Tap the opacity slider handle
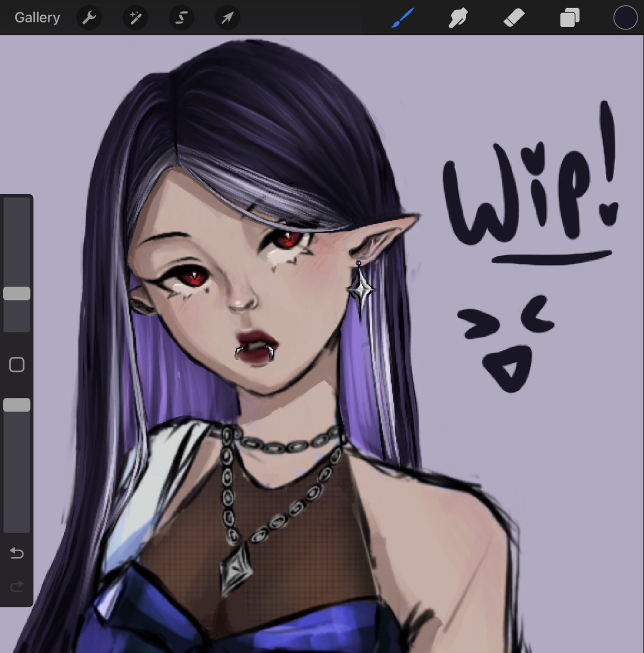Image resolution: width=644 pixels, height=653 pixels. 16,404
